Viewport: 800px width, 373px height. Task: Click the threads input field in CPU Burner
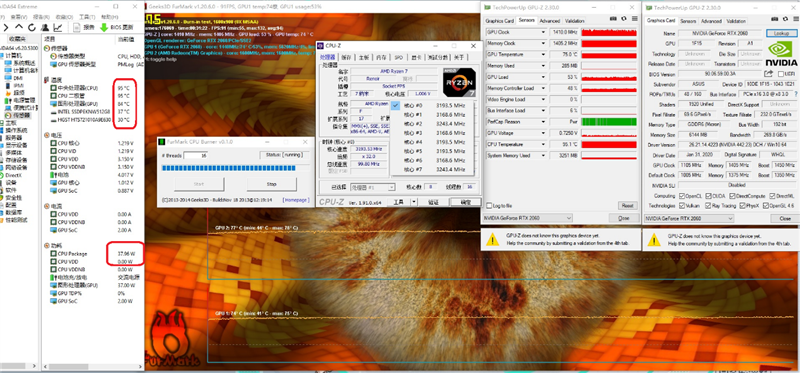click(x=195, y=155)
